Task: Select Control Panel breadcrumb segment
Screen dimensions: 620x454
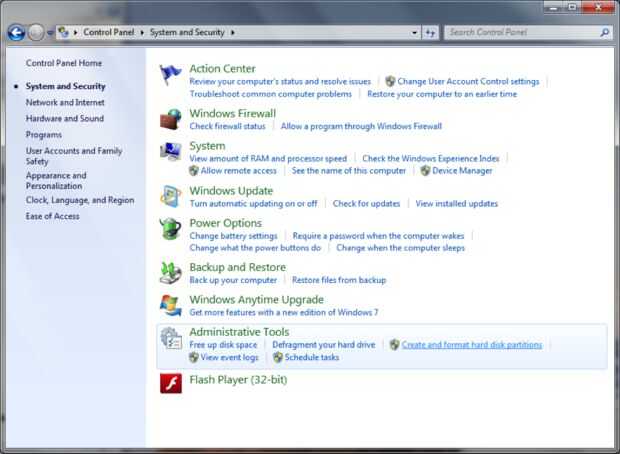Action: pyautogui.click(x=109, y=32)
